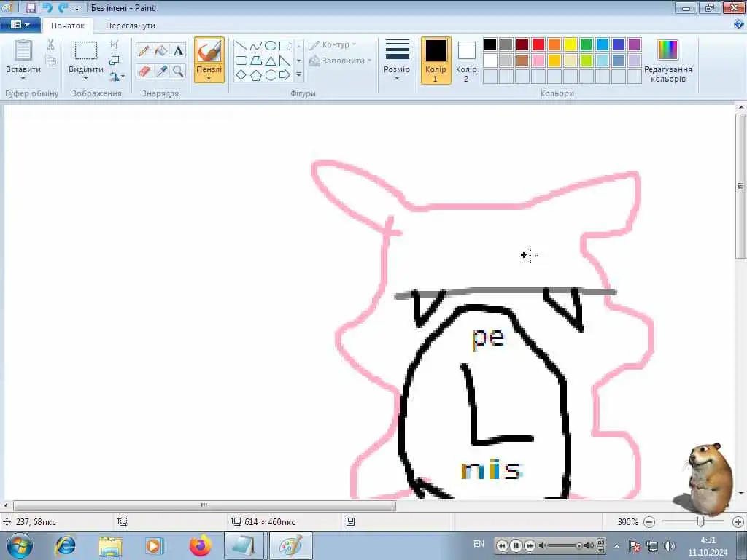Click the horizontal canvas scrollbar thumb

click(204, 505)
